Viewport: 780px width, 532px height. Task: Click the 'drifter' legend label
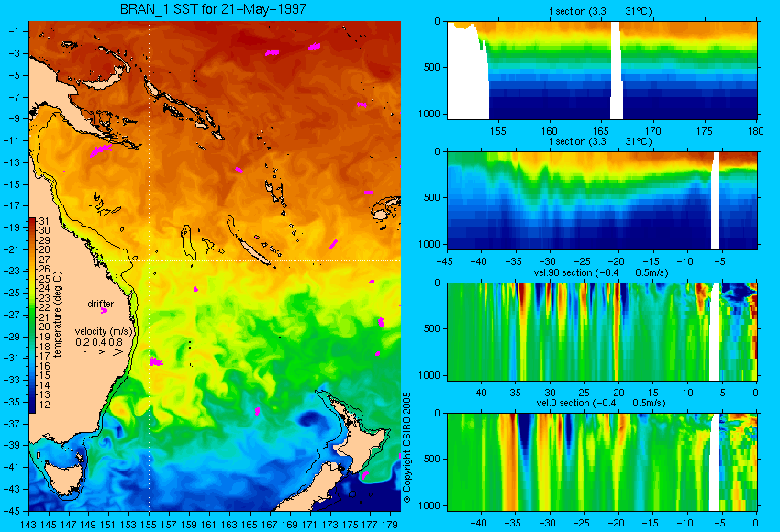point(101,304)
